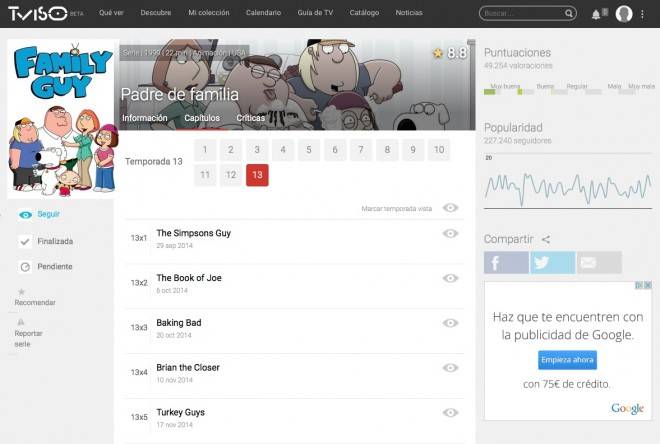Mark The Simpsons Guy as watched
The width and height of the screenshot is (660, 444).
click(450, 234)
